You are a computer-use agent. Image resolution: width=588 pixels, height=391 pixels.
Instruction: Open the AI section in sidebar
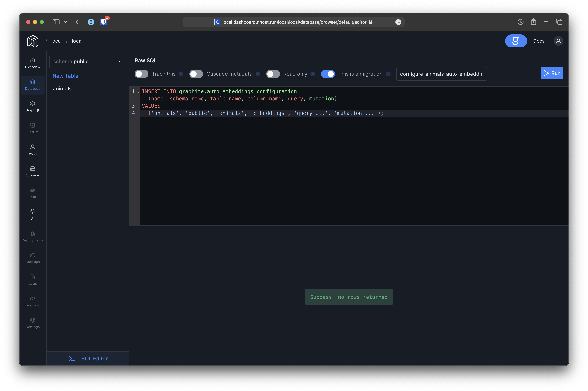pyautogui.click(x=33, y=214)
